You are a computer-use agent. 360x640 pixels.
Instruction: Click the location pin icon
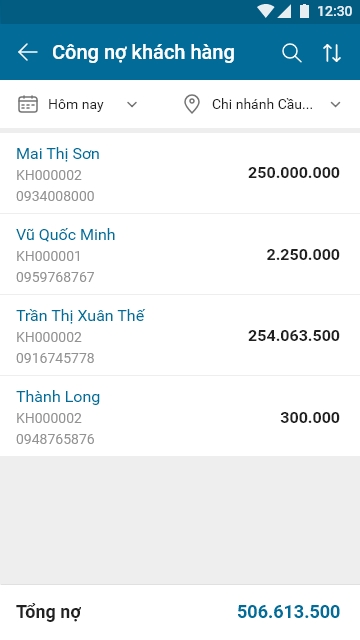[x=192, y=104]
